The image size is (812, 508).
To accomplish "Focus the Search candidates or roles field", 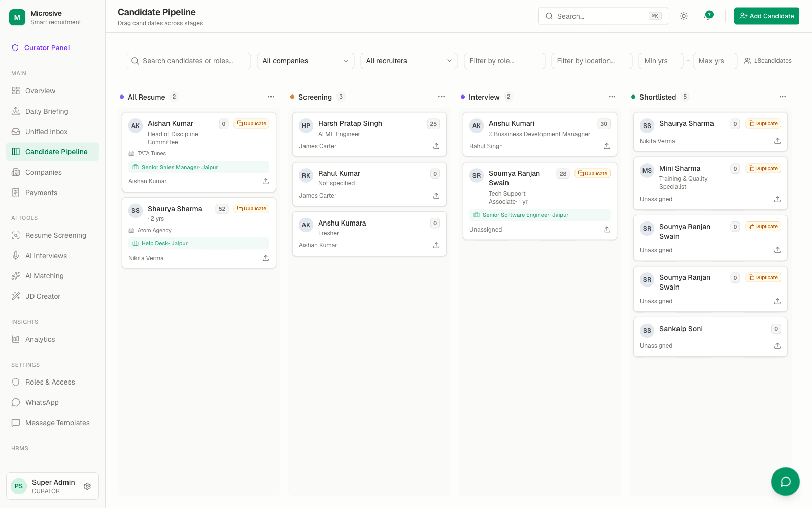I will [188, 61].
